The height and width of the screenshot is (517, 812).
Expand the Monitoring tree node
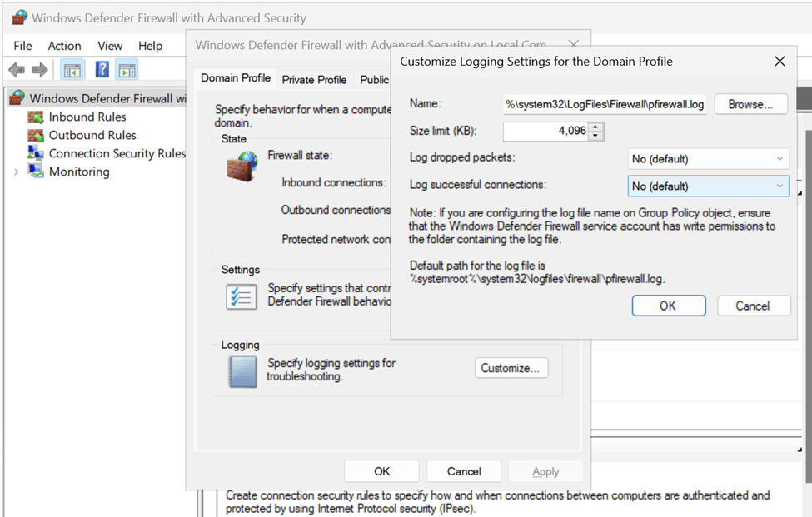(x=16, y=171)
